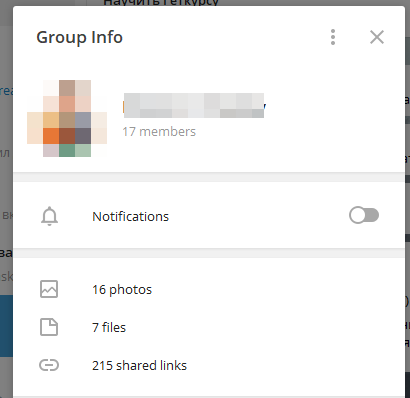410x398 pixels.
Task: Click the bell notifications icon
Action: pos(49,216)
